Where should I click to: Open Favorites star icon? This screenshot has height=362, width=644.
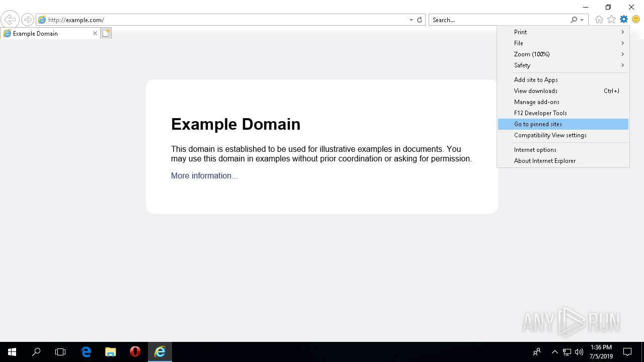tap(611, 20)
